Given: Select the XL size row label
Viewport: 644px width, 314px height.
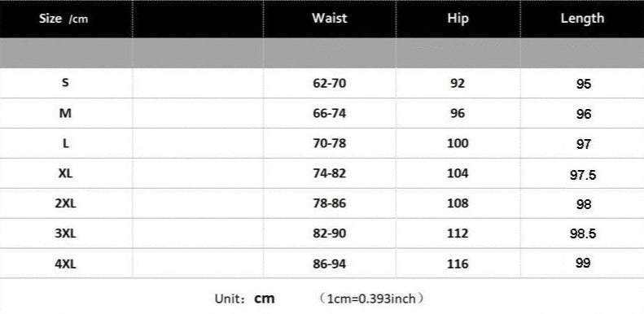Looking at the screenshot, I should coord(65,173).
